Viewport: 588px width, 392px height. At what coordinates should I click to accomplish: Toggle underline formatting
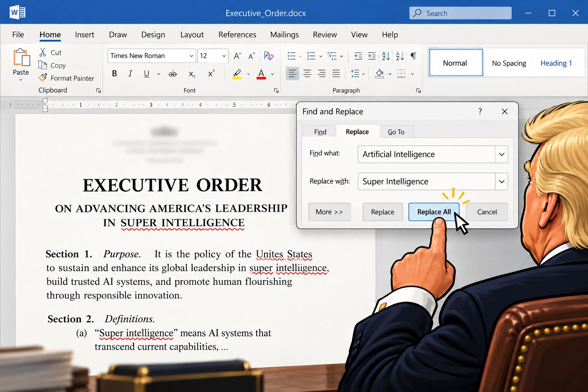[x=147, y=73]
